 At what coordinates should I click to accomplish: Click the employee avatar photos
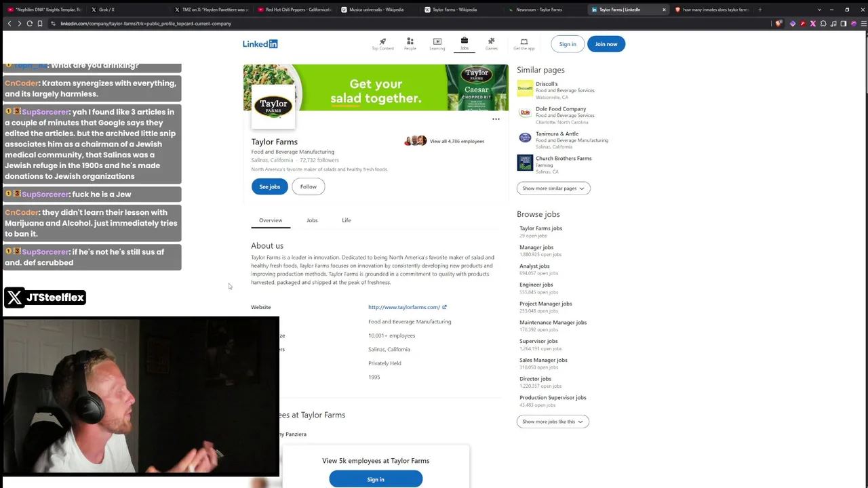point(415,141)
